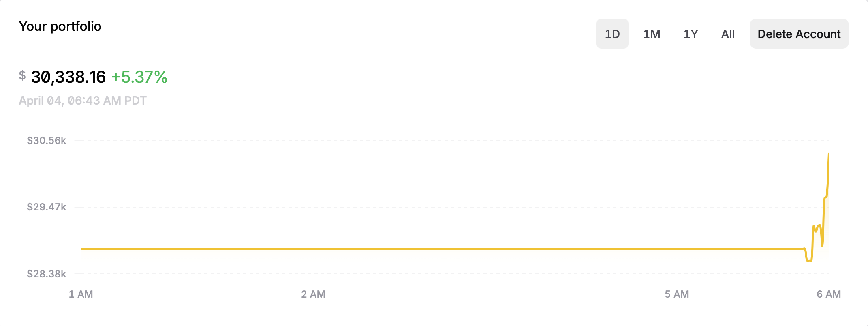Click the 5 AM time marker

(x=677, y=294)
